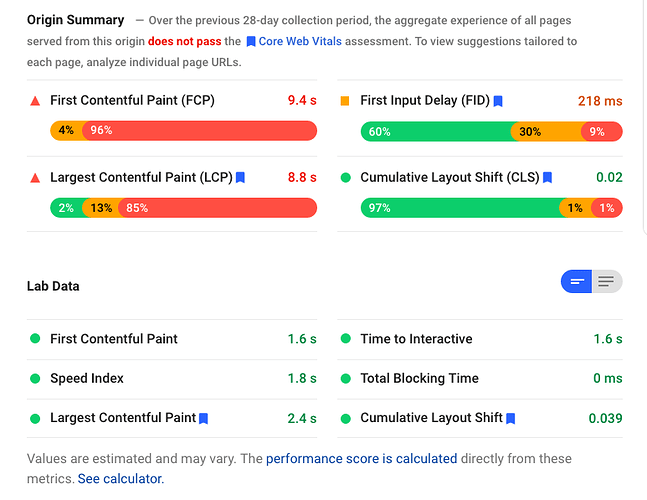Image resolution: width=647 pixels, height=500 pixels.
Task: Click the green 97% segment of CLS bar
Action: tap(460, 208)
